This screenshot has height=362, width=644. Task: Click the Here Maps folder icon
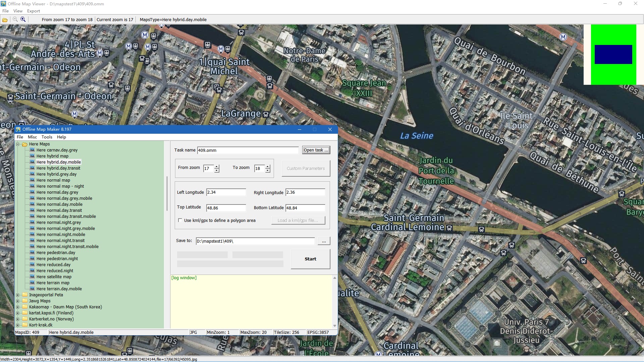click(x=25, y=144)
